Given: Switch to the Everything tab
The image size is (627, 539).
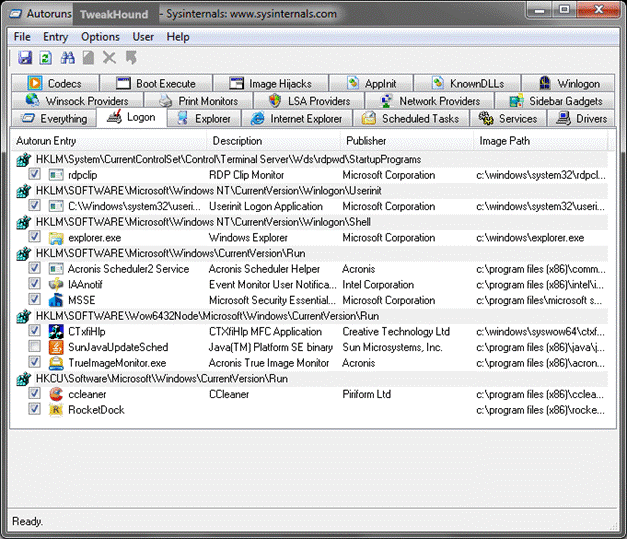Looking at the screenshot, I should (54, 119).
